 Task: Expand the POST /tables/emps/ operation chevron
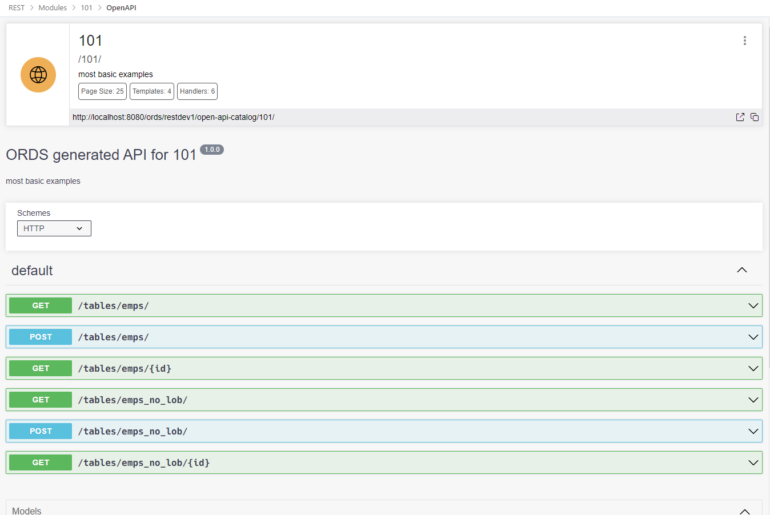click(x=753, y=337)
